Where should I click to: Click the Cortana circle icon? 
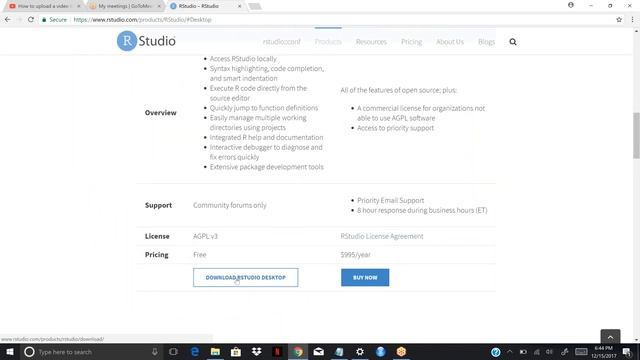pos(29,352)
